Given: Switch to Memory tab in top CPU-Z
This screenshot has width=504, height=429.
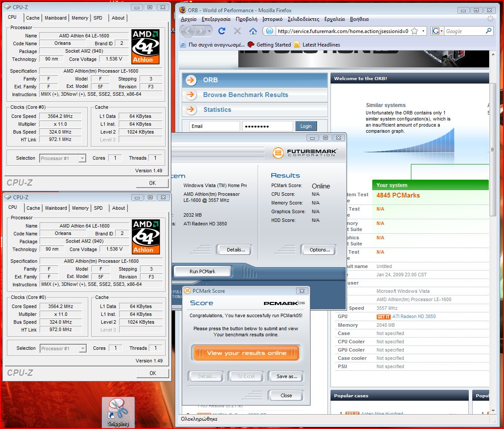Looking at the screenshot, I should [x=80, y=18].
